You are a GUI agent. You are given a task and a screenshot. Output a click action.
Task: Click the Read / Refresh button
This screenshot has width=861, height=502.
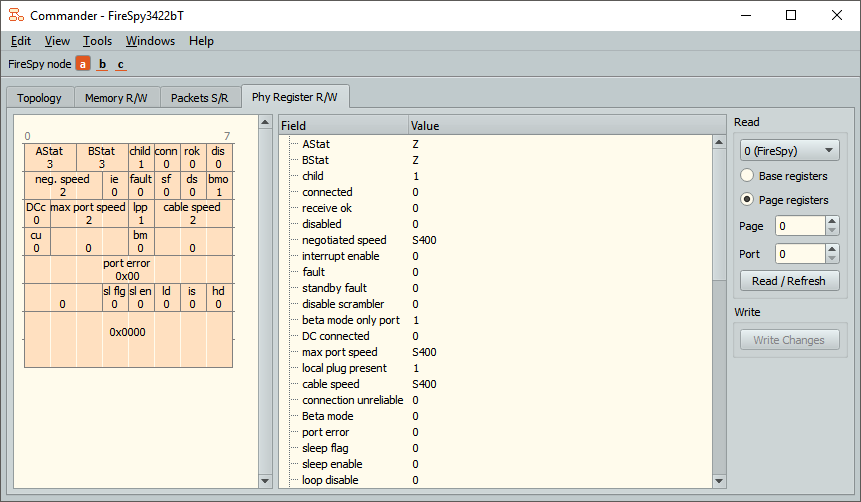coord(789,281)
